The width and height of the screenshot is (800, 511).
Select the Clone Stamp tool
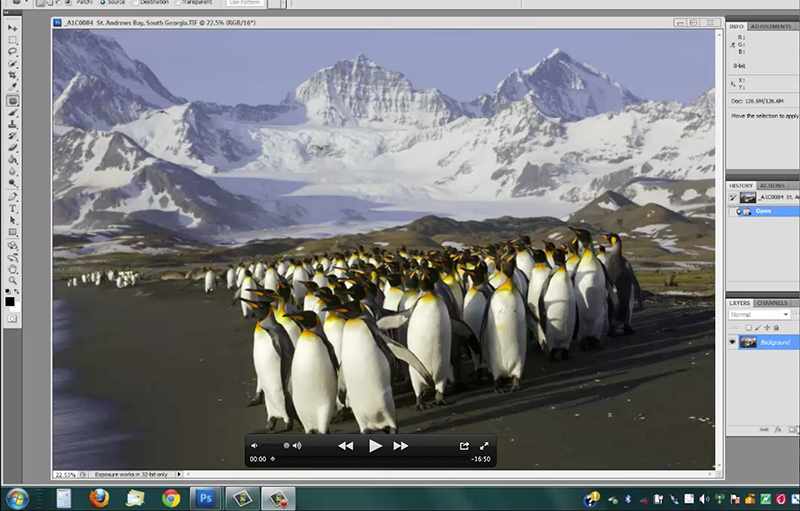pyautogui.click(x=13, y=124)
